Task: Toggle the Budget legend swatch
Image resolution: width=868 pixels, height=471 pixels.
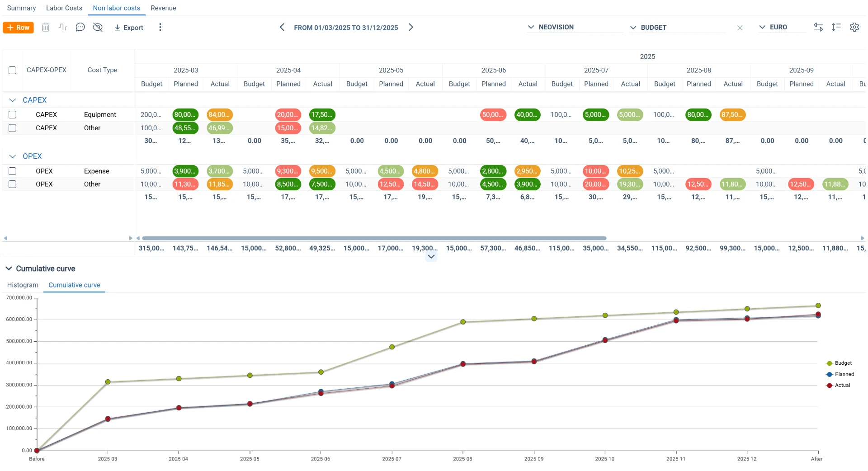Action: pyautogui.click(x=830, y=363)
